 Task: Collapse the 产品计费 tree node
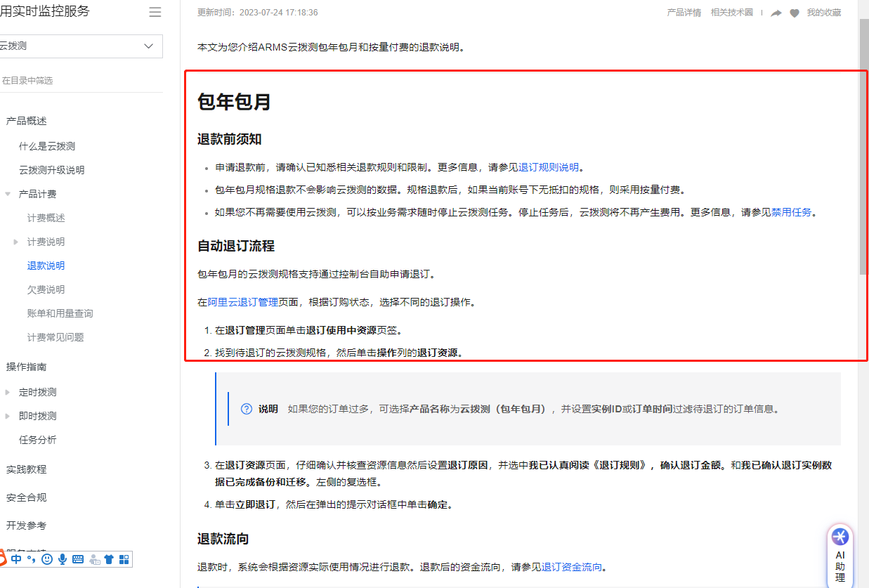click(x=8, y=194)
